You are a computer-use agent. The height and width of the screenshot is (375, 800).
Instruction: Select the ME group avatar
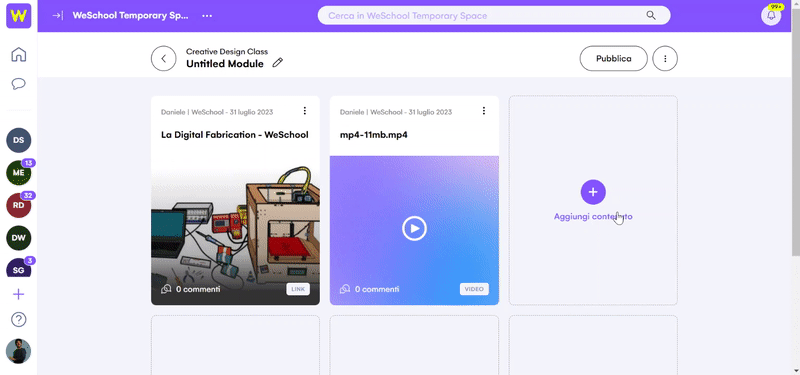coord(18,173)
